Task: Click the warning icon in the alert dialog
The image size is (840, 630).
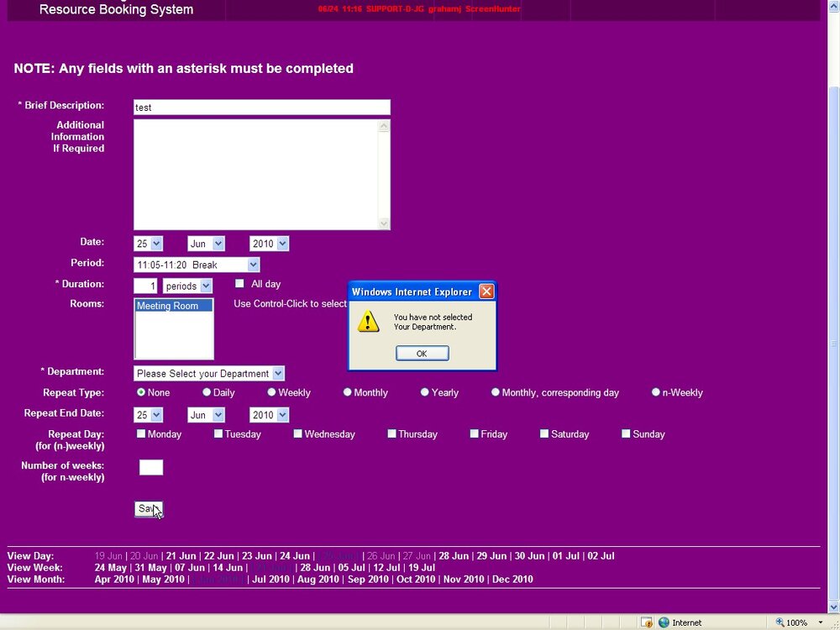Action: [x=368, y=322]
